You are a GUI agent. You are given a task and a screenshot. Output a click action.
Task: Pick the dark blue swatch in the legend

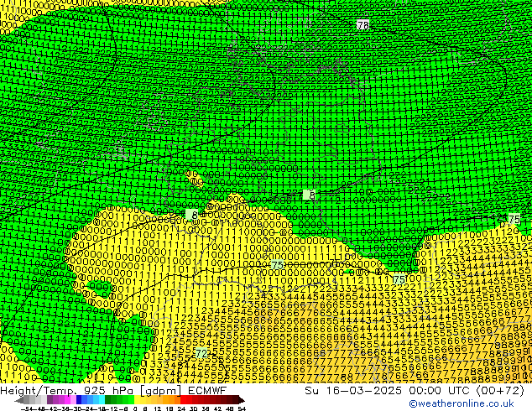pos(79,400)
